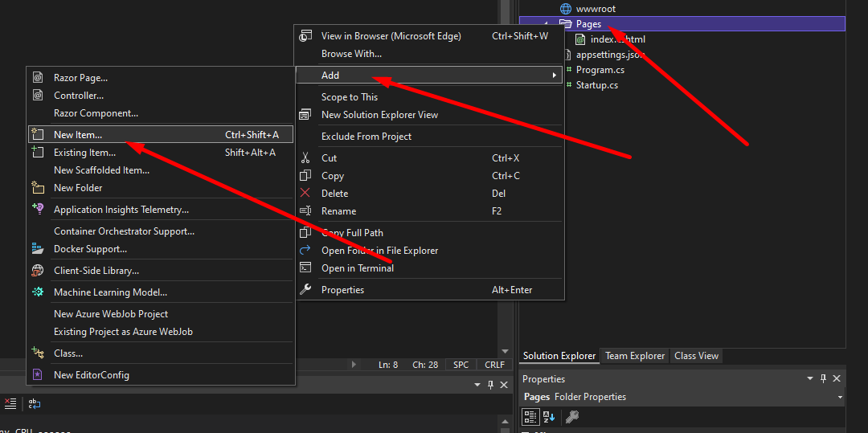Open the Properties panel window options dropdown

(x=810, y=378)
